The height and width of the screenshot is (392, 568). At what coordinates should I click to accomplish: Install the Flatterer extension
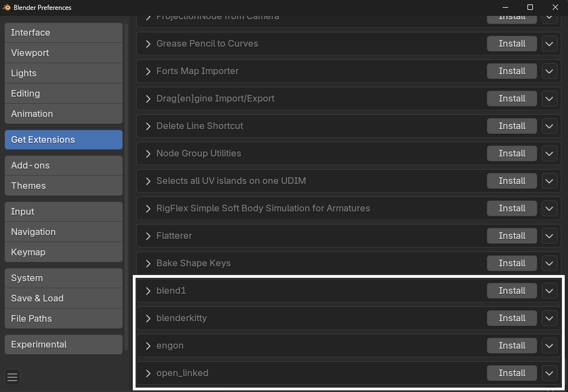(511, 236)
